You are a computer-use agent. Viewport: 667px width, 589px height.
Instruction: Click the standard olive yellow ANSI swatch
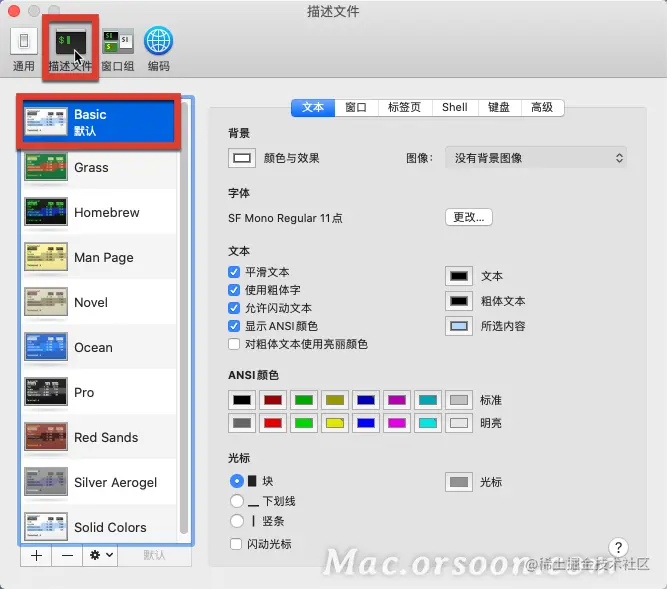[x=335, y=400]
